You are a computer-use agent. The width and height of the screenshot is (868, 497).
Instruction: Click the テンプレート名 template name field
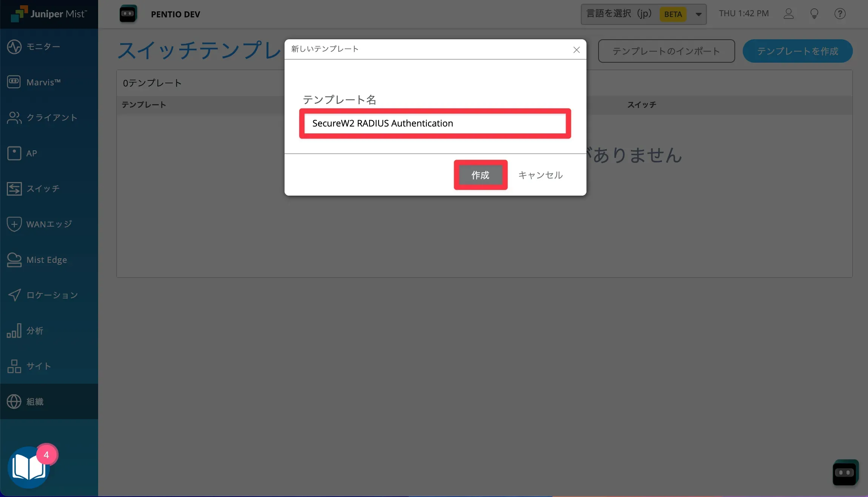point(435,123)
